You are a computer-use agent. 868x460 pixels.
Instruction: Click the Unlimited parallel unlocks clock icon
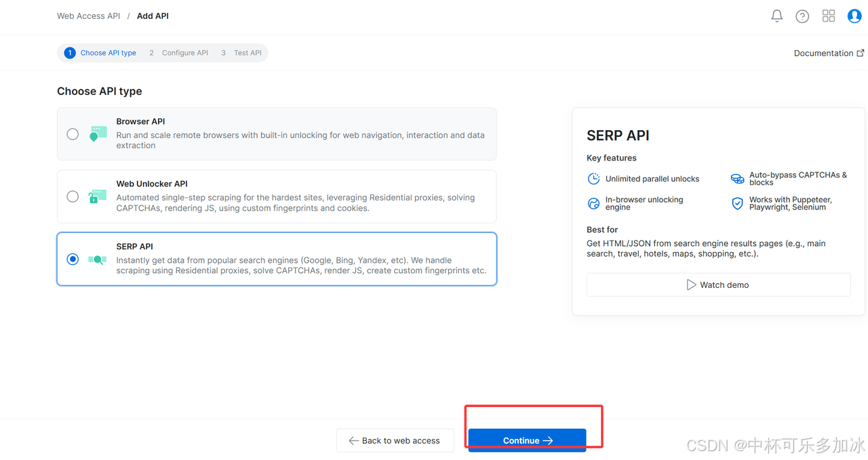(593, 179)
